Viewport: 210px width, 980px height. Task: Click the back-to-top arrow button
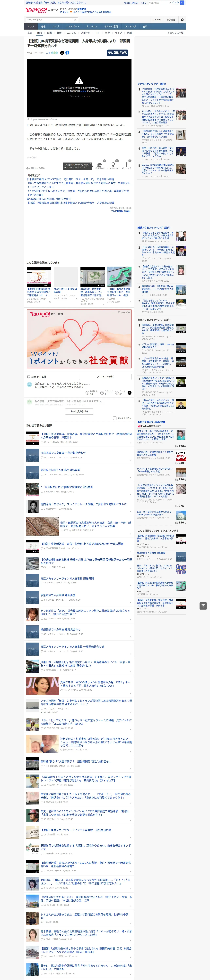[203, 606]
